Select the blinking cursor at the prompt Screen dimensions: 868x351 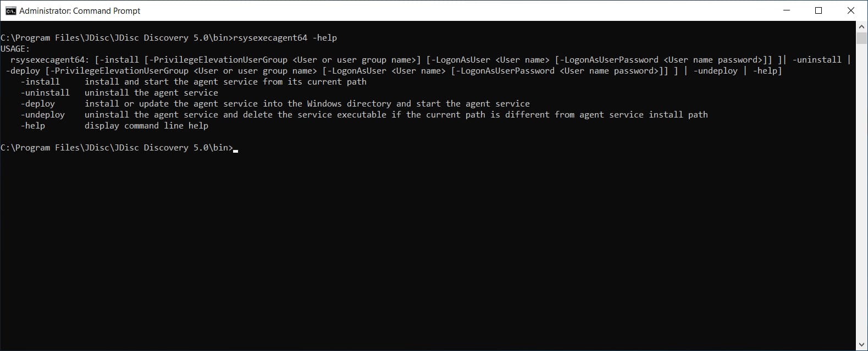pyautogui.click(x=235, y=149)
